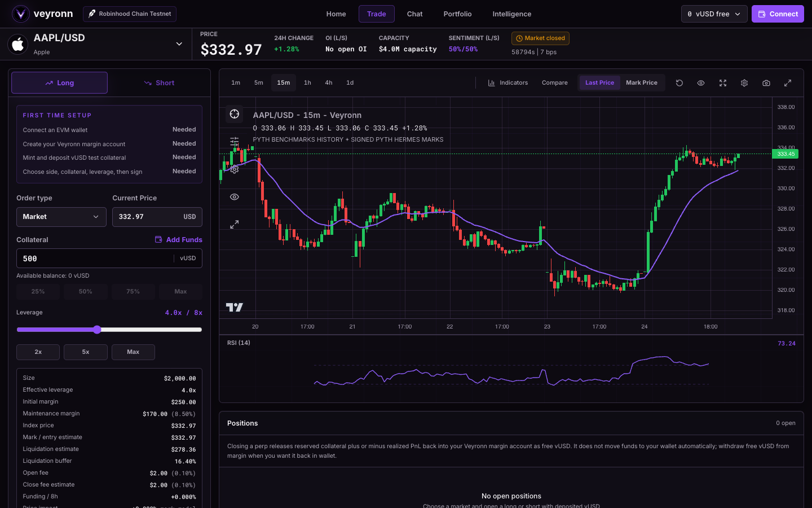Screen dimensions: 812x508
Task: Expand chart with diagonal arrows icon
Action: tap(788, 83)
